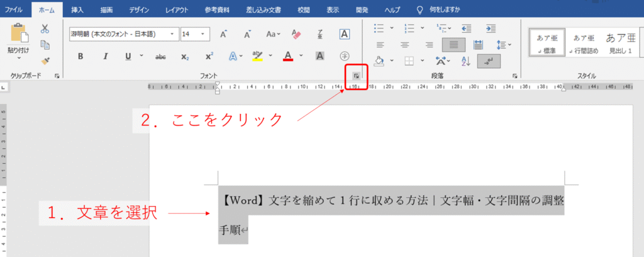The image size is (644, 257).
Task: Switch to the 挿入 tab
Action: click(x=77, y=10)
